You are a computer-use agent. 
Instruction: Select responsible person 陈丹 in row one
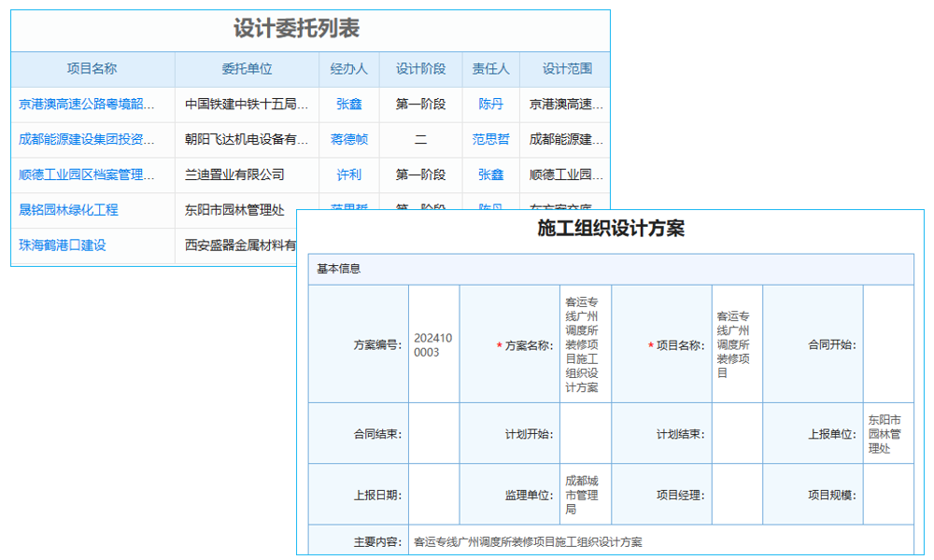pyautogui.click(x=489, y=104)
